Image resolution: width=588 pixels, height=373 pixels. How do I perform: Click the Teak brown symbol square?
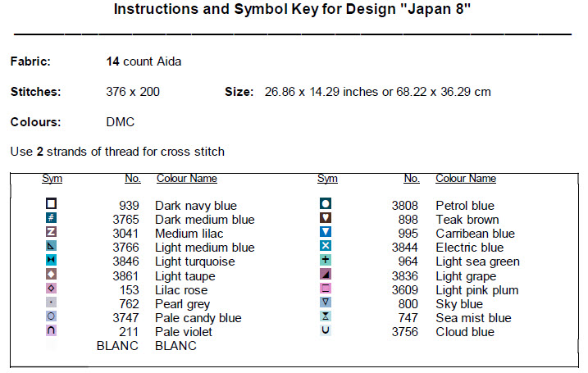point(326,218)
